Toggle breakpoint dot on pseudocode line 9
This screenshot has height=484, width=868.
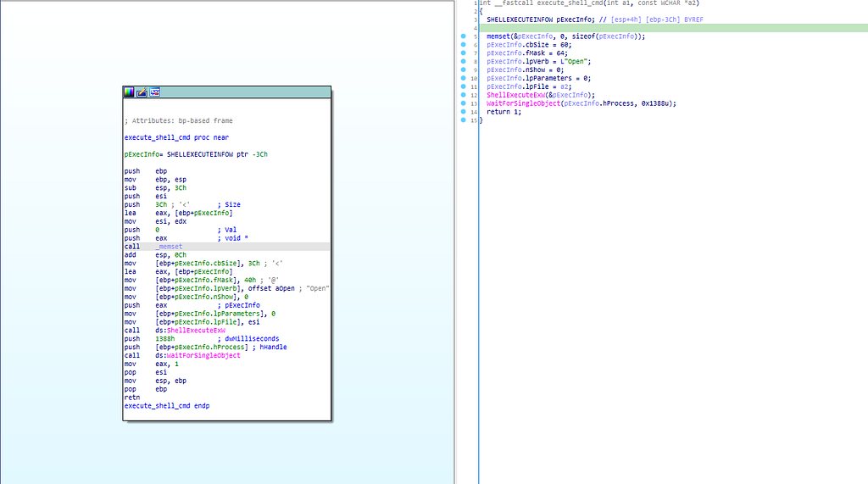[464, 70]
